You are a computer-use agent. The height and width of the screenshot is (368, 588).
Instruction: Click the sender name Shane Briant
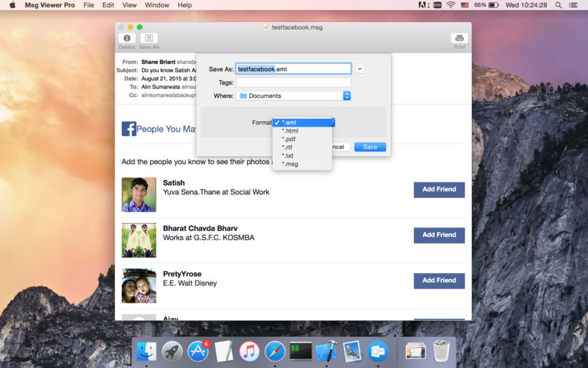[x=158, y=62]
